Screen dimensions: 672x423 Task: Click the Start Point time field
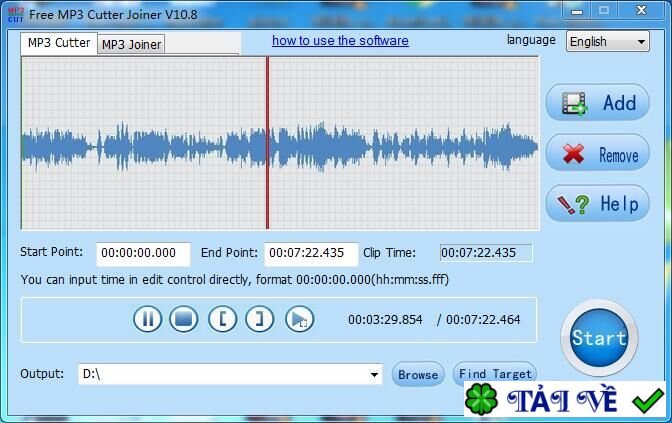[143, 253]
